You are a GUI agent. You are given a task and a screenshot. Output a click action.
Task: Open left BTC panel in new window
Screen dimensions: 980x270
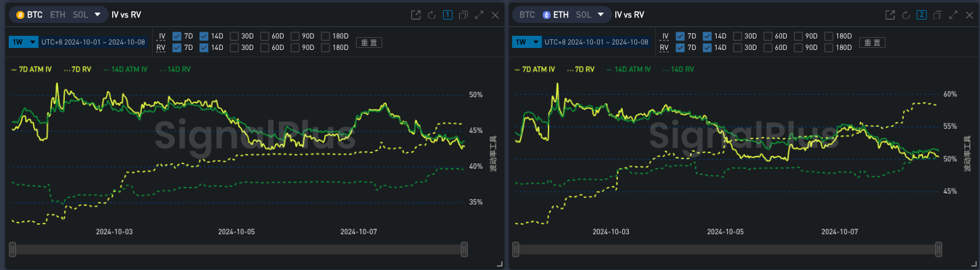[416, 15]
